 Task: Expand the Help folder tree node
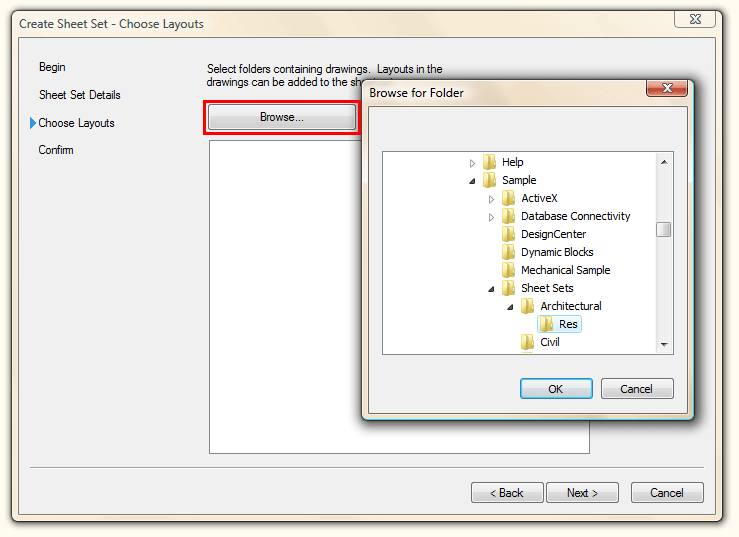click(x=472, y=163)
